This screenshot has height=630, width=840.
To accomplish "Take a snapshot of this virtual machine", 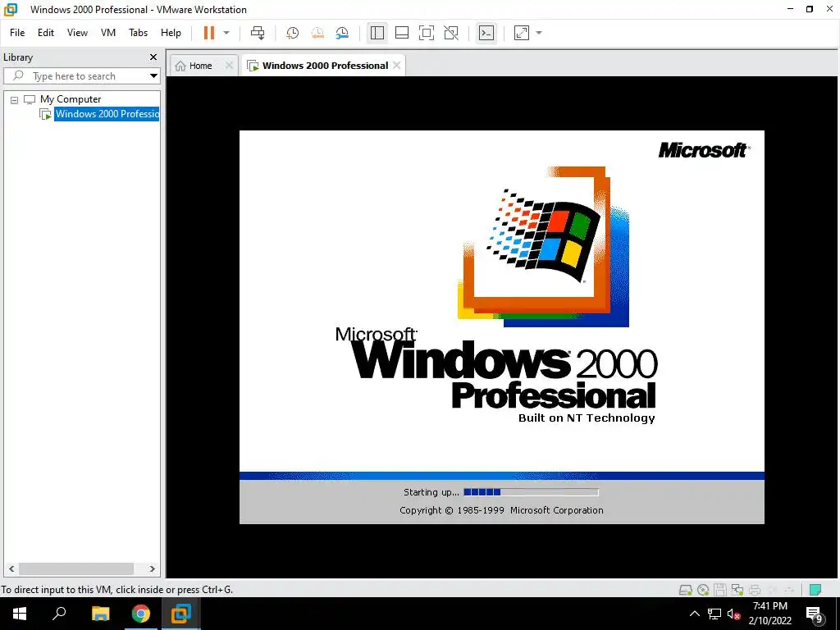I will [292, 33].
